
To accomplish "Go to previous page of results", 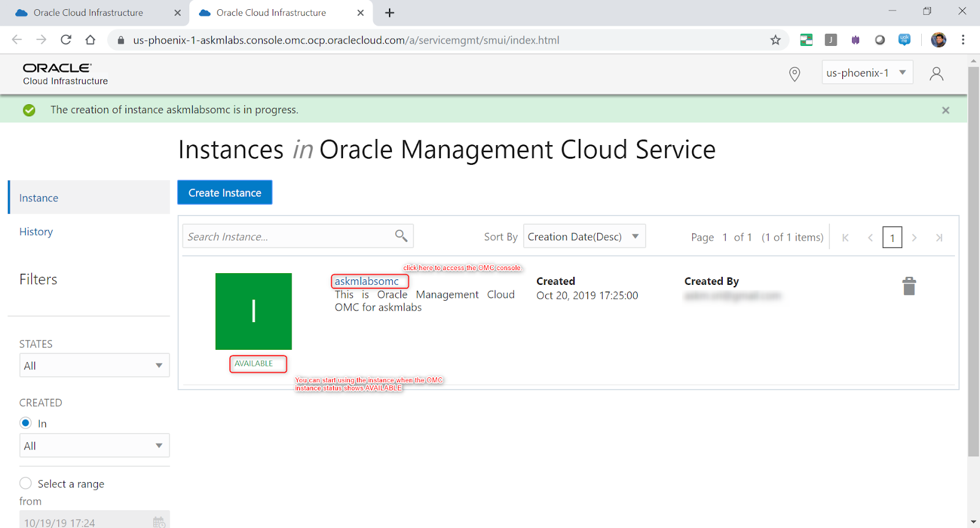I will [x=870, y=238].
